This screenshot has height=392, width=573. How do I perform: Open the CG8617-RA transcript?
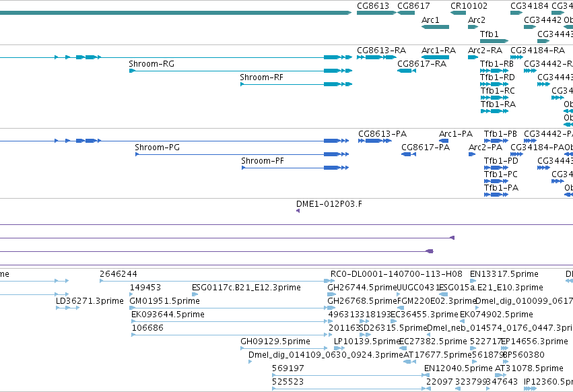click(407, 71)
